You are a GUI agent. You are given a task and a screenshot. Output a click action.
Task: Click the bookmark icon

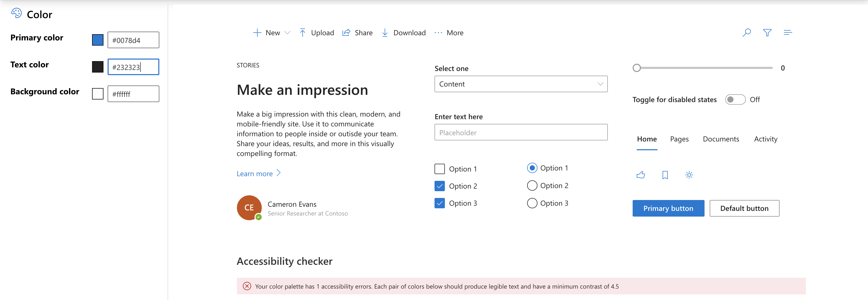point(665,175)
